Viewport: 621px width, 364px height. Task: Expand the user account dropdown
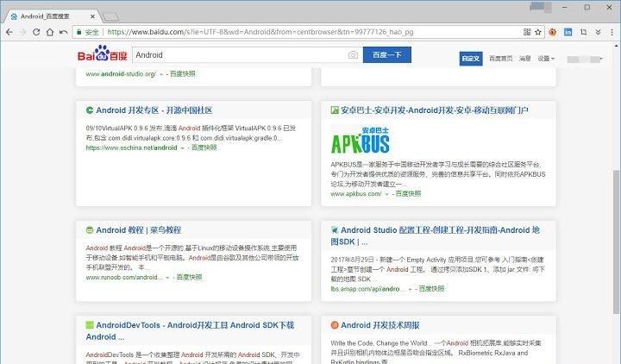coord(585,60)
